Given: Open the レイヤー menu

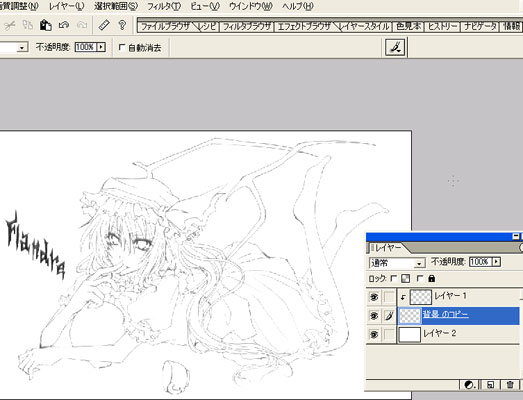Looking at the screenshot, I should click(x=66, y=6).
